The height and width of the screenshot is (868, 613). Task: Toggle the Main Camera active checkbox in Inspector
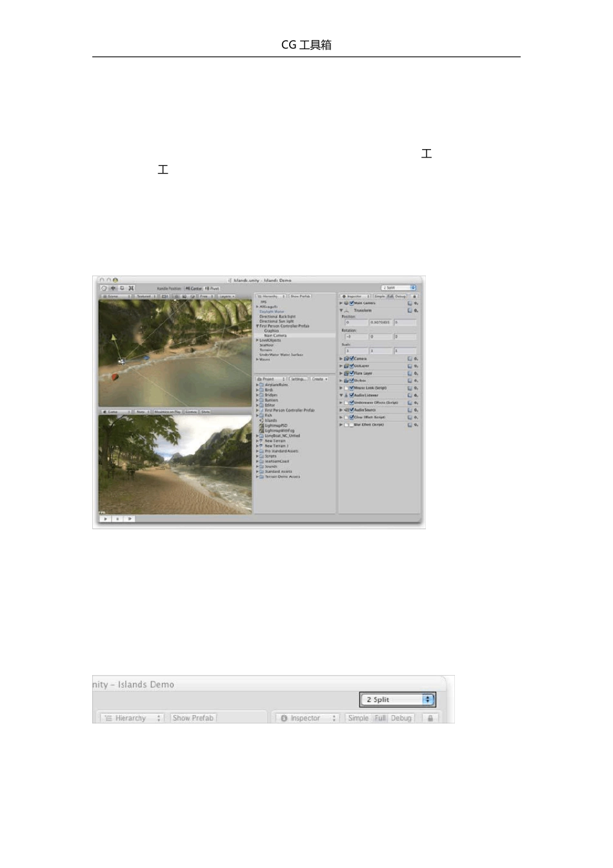(352, 303)
